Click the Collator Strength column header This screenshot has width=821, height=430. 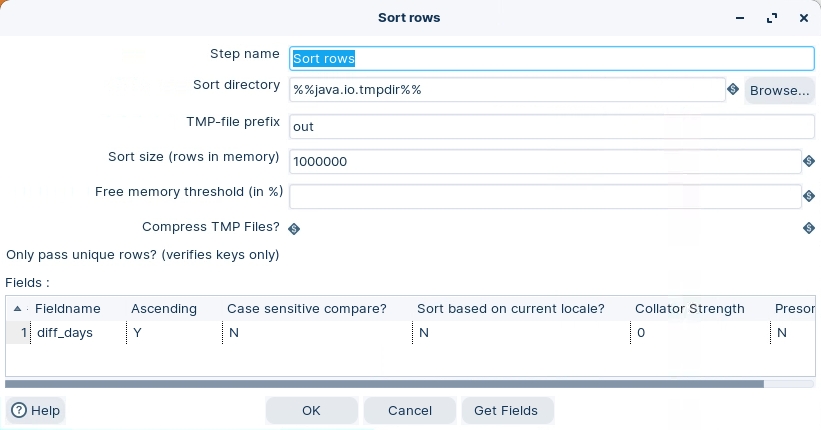pyautogui.click(x=689, y=308)
